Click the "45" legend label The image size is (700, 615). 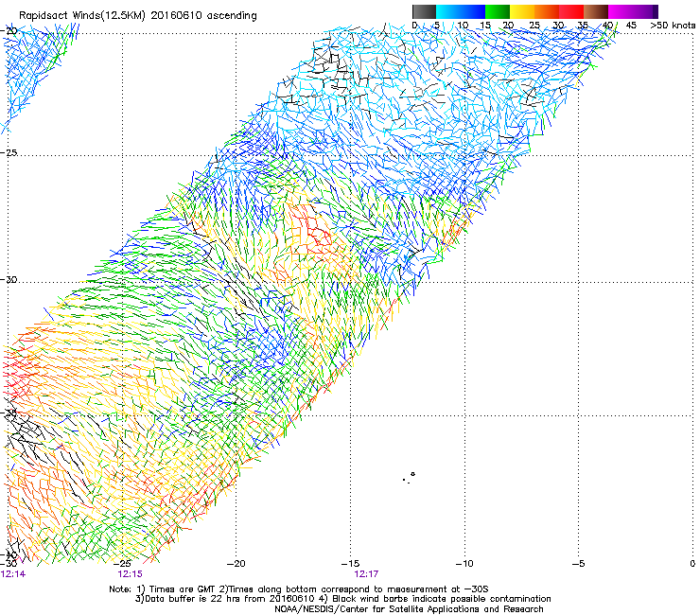coord(631,26)
